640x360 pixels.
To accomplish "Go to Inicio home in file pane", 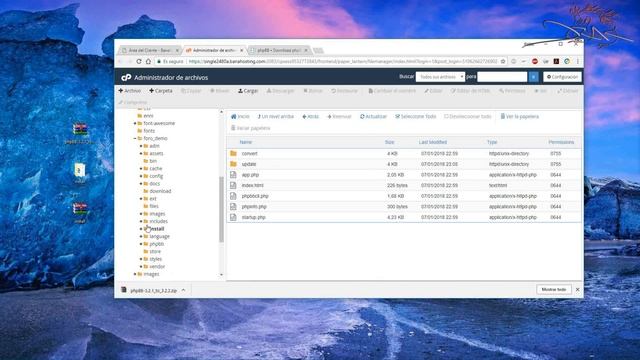I will pos(240,116).
